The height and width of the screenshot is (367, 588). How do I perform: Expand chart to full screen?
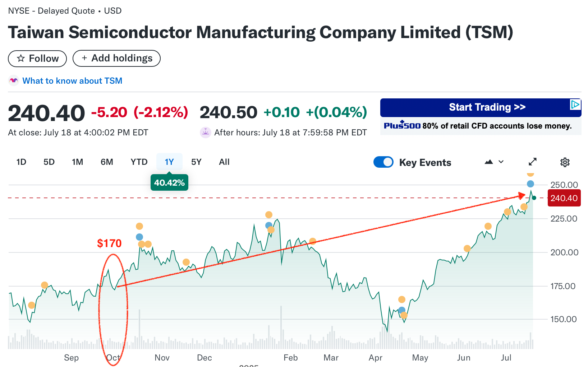click(x=532, y=162)
